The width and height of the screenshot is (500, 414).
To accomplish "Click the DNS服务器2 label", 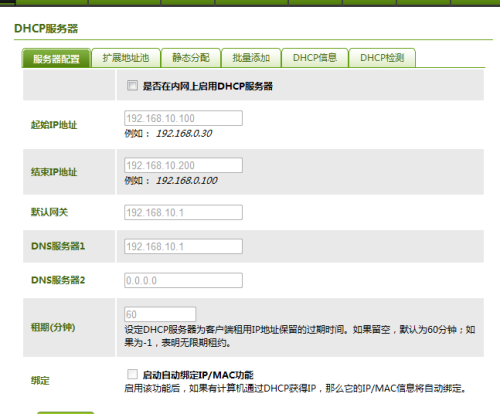I will tap(58, 280).
